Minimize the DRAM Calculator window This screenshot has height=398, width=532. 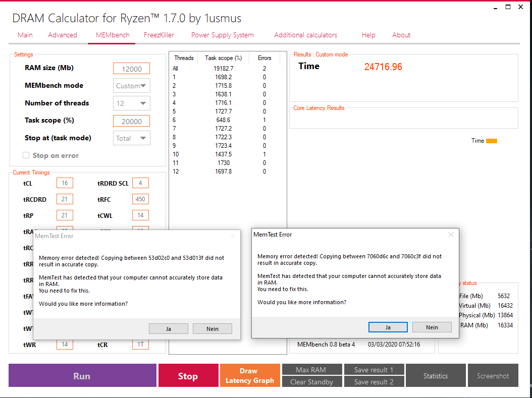(x=496, y=7)
